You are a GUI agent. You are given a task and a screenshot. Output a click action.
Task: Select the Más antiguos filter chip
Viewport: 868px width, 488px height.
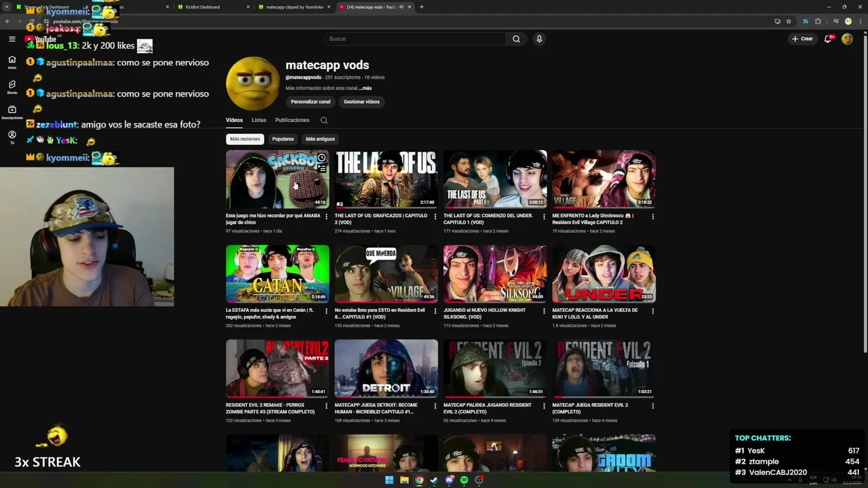pos(320,139)
